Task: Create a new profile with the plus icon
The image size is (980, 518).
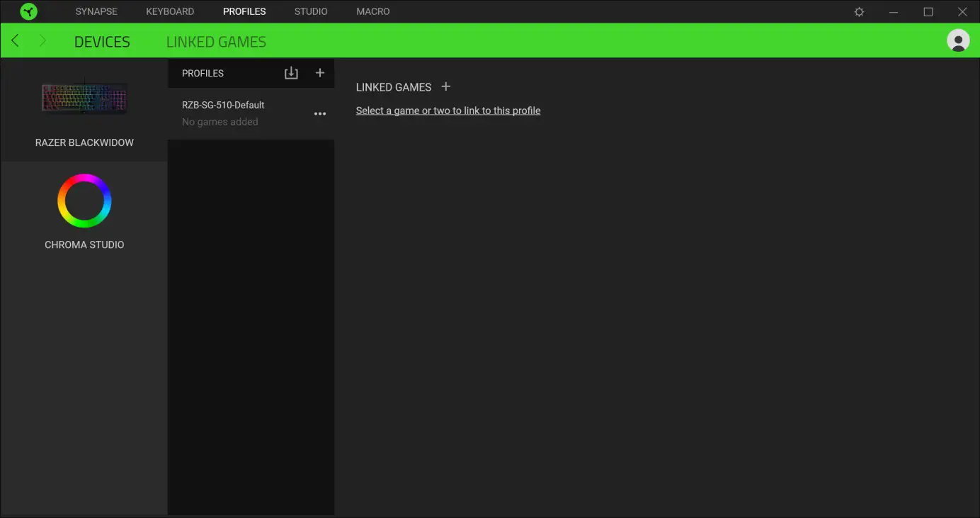Action: click(x=319, y=72)
